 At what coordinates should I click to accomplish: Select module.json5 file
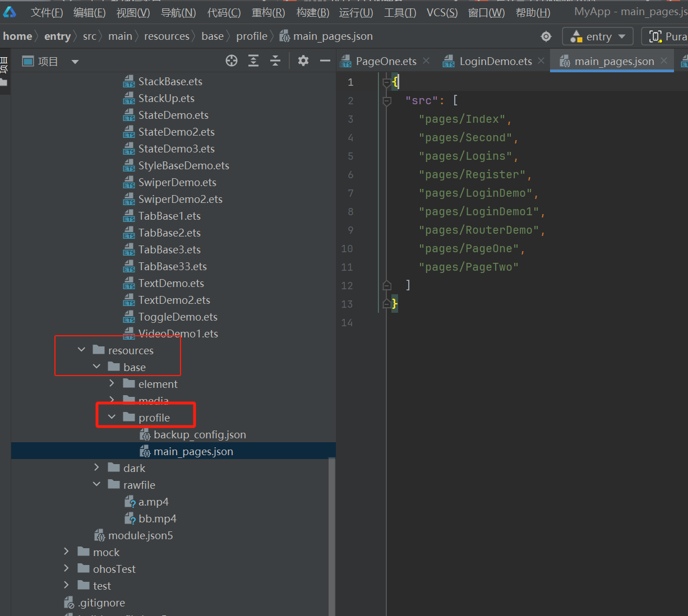(x=140, y=535)
